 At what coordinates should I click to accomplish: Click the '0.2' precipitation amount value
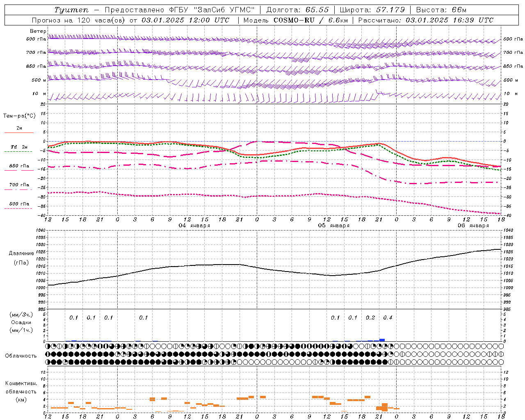[x=370, y=318]
